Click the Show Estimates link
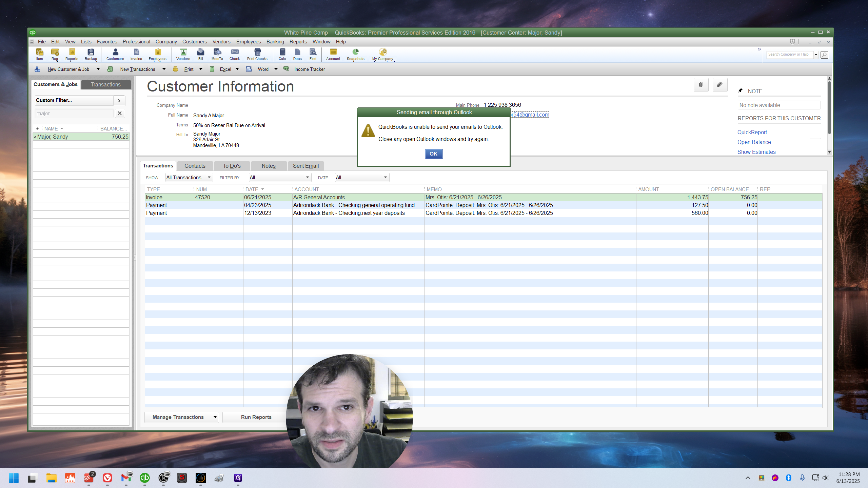This screenshot has height=488, width=868. point(756,152)
